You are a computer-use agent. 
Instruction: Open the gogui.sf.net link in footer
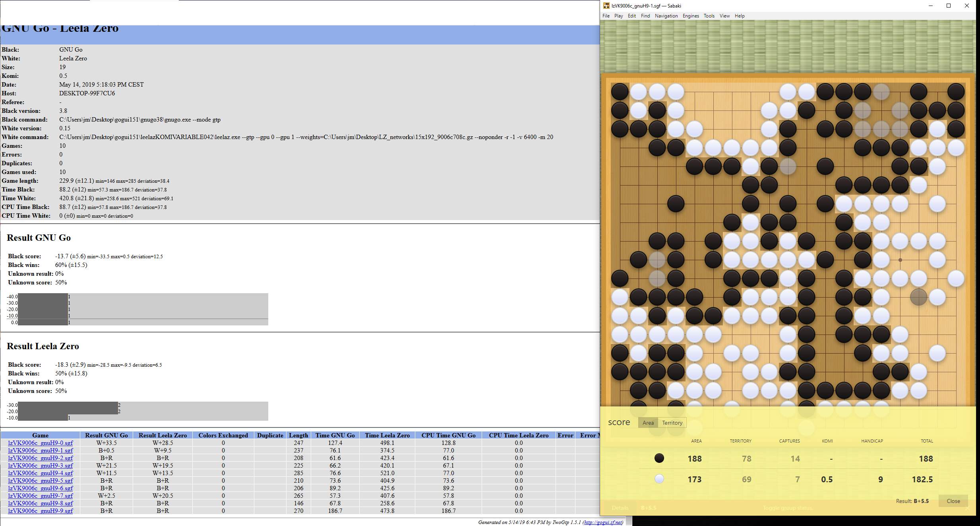click(x=602, y=522)
